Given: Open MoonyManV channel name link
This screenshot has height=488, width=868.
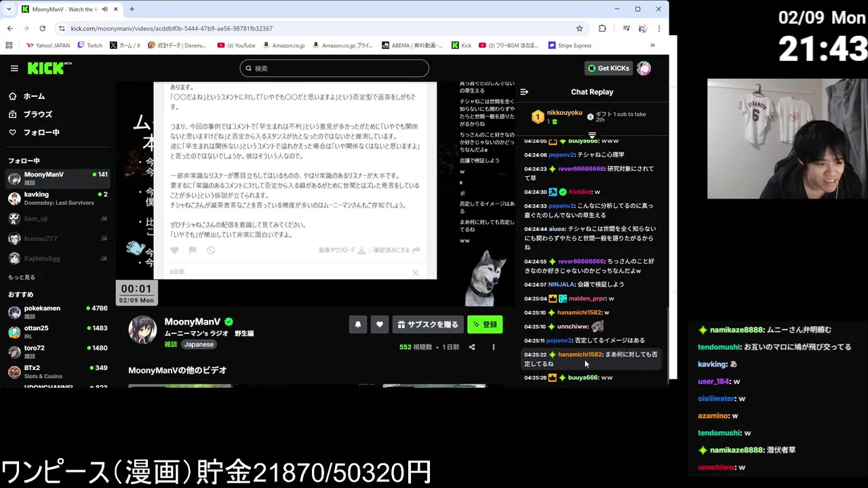Looking at the screenshot, I should click(x=193, y=322).
